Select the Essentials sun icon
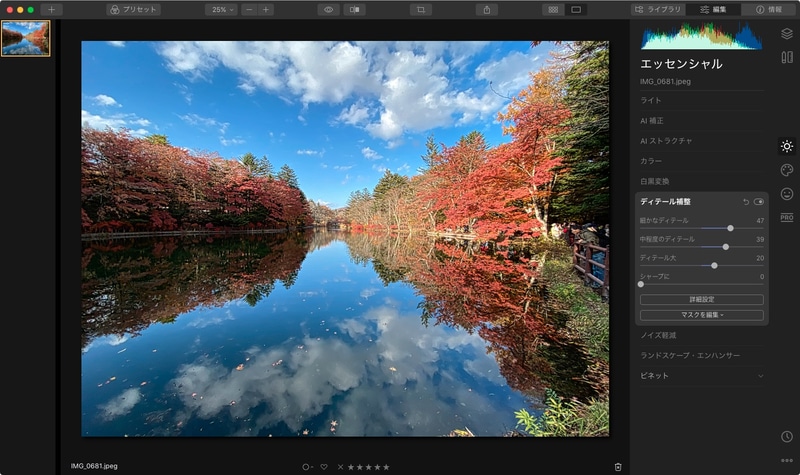Screen dimensions: 800x475 click(787, 146)
